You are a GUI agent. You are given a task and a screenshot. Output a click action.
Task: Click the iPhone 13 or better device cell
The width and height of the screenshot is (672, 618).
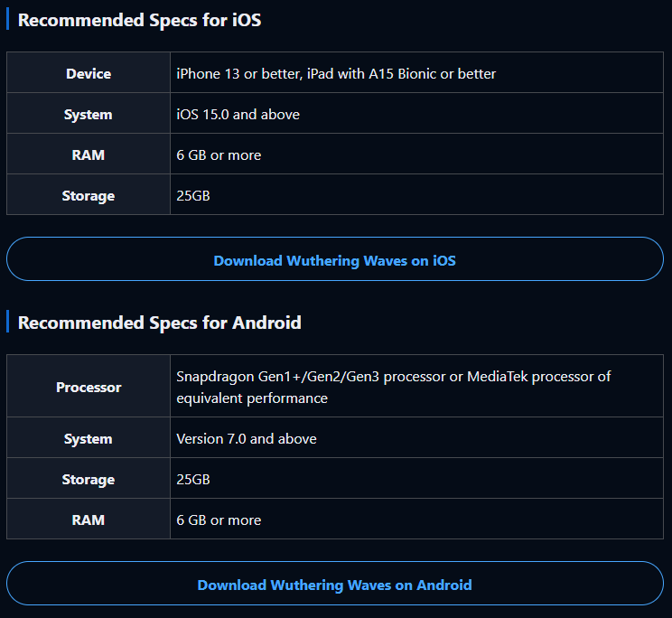tap(416, 72)
